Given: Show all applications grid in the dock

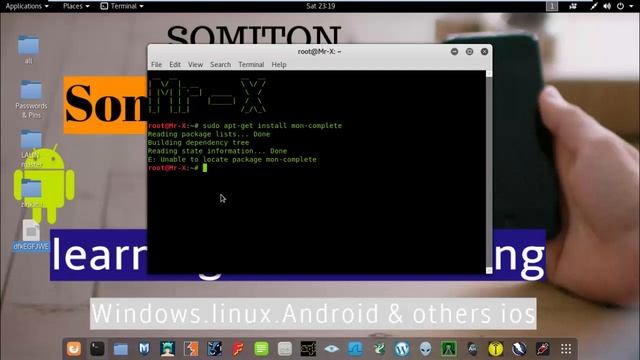Looking at the screenshot, I should tap(566, 349).
